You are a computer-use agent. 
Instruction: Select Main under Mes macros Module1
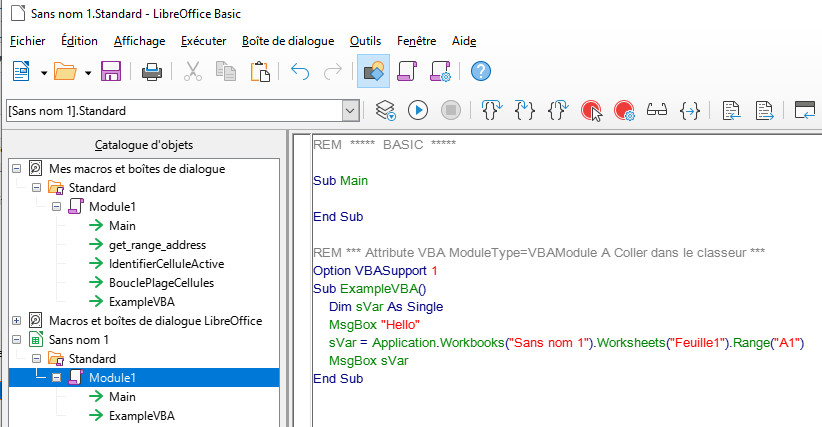122,226
